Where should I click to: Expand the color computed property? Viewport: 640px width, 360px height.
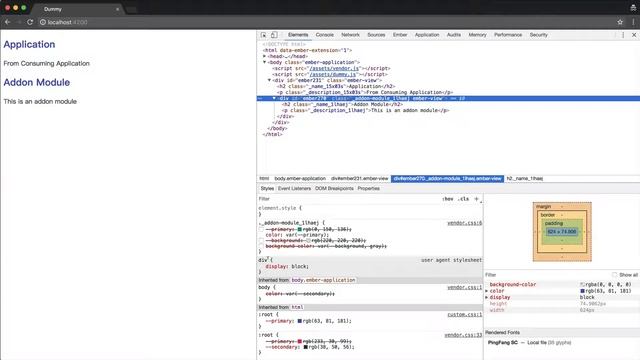(487, 291)
